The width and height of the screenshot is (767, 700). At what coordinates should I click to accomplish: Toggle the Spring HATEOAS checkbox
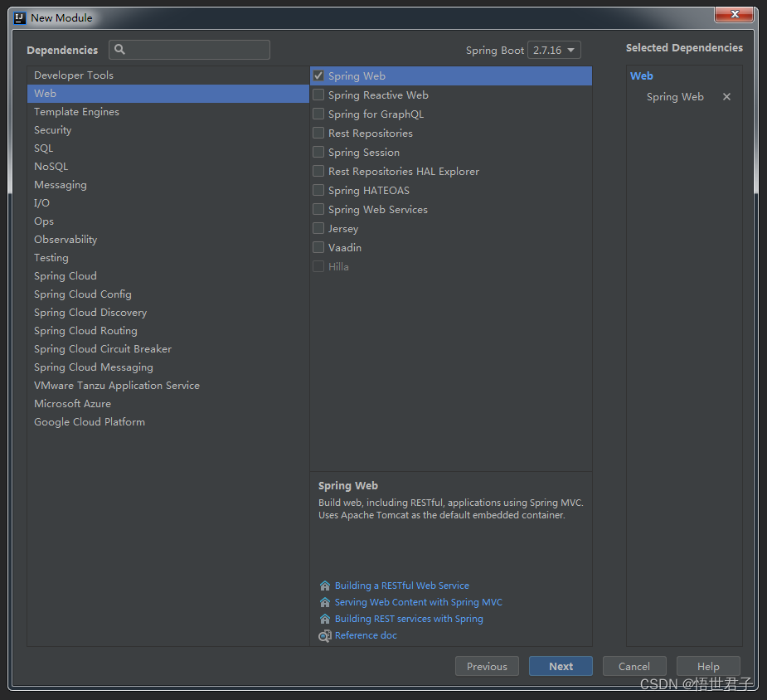coord(318,190)
